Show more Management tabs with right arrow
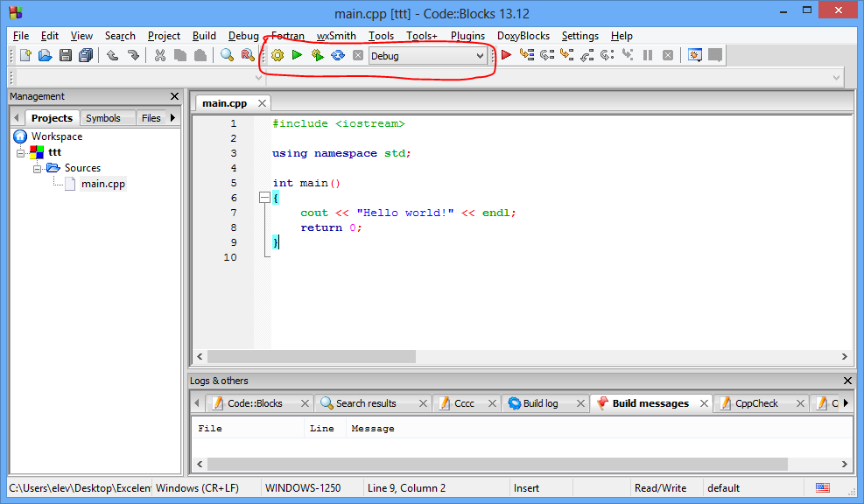This screenshot has width=864, height=504. [x=173, y=117]
